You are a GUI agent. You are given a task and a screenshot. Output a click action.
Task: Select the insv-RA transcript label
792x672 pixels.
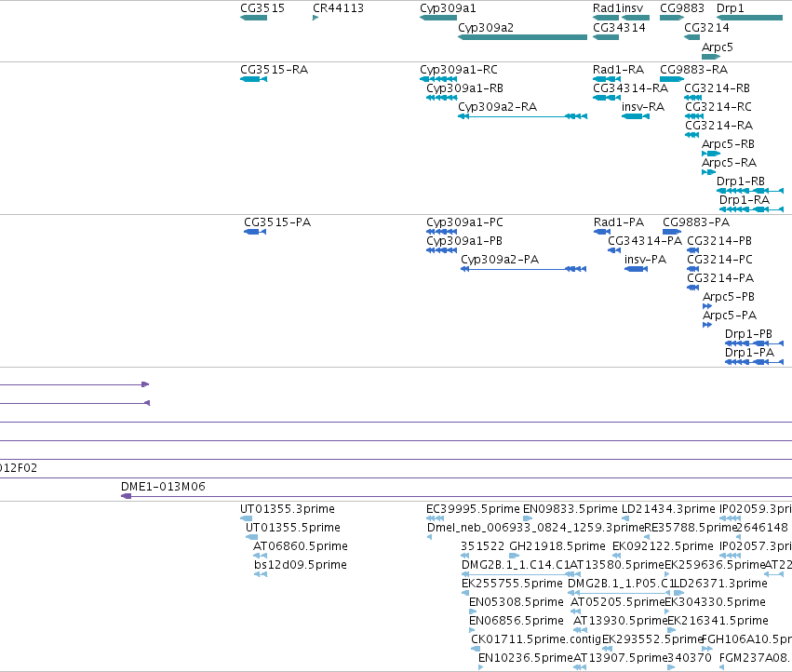click(x=642, y=107)
